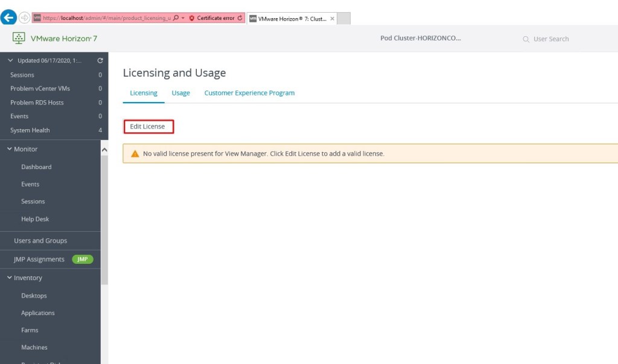This screenshot has width=618, height=364.
Task: Open System Health status row
Action: [x=30, y=130]
